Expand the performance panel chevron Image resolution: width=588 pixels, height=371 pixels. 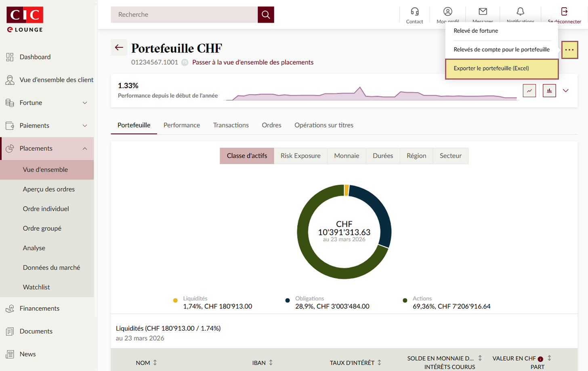click(566, 91)
